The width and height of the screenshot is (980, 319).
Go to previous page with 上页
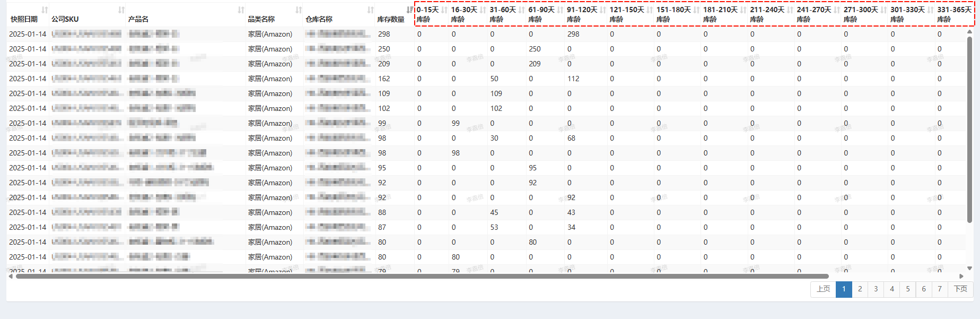pyautogui.click(x=824, y=289)
